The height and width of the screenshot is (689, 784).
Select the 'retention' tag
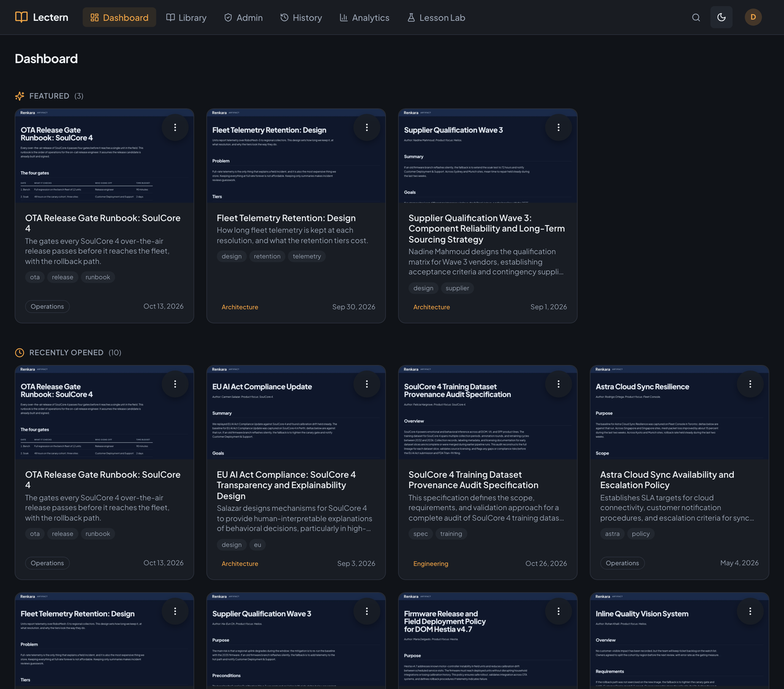(x=267, y=257)
